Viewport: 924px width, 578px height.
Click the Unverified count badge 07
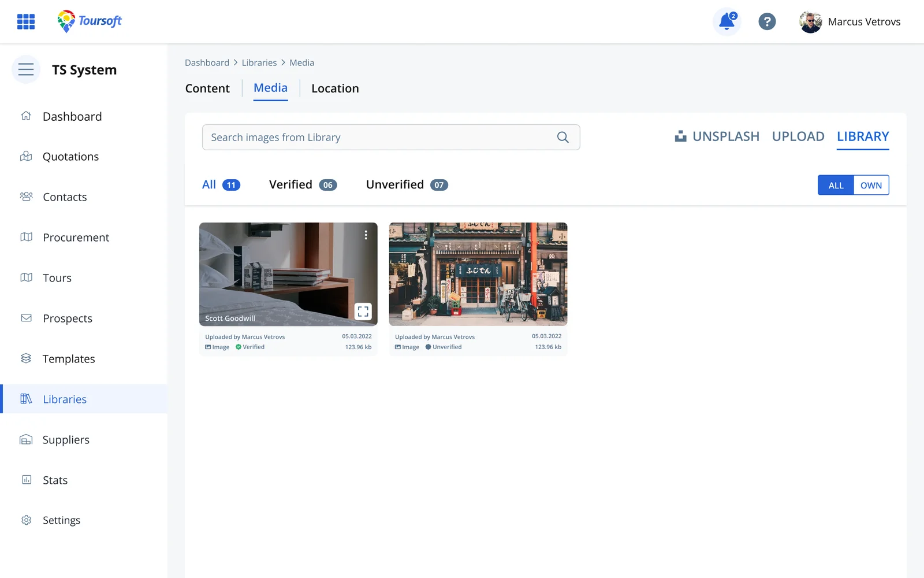point(439,185)
